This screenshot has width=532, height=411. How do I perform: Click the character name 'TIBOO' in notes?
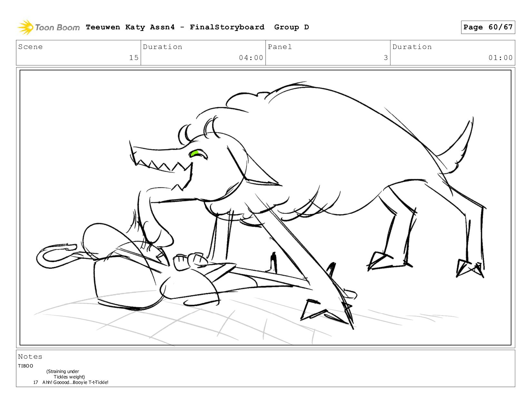25,366
